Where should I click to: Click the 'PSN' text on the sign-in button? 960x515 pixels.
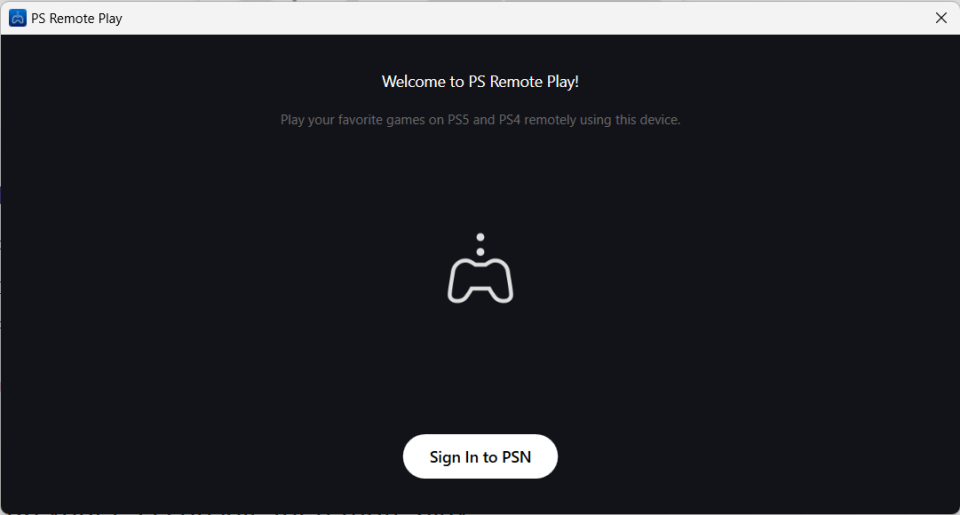coord(516,457)
